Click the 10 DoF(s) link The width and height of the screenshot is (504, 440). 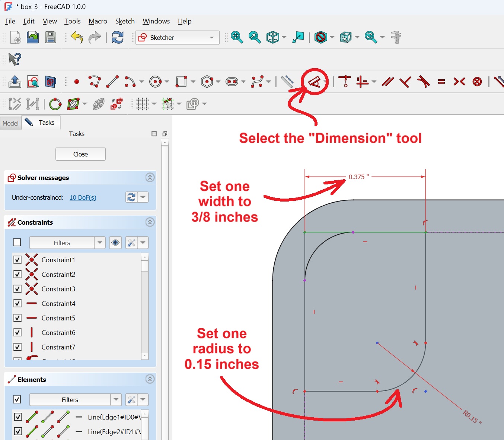pyautogui.click(x=83, y=197)
